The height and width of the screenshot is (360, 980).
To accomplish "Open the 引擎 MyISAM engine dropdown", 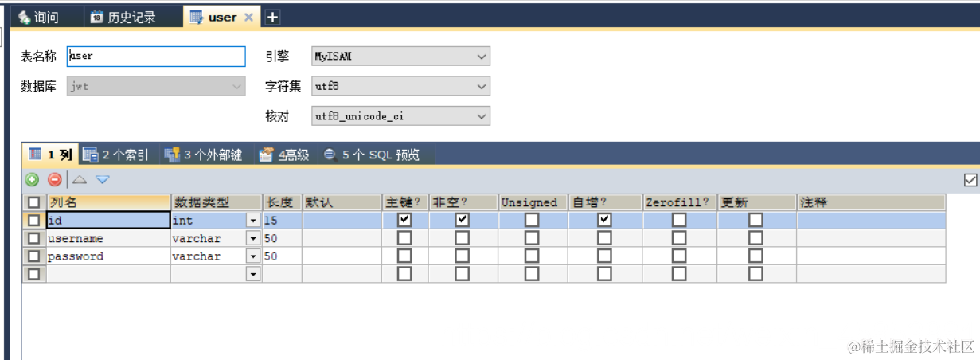I will (401, 56).
